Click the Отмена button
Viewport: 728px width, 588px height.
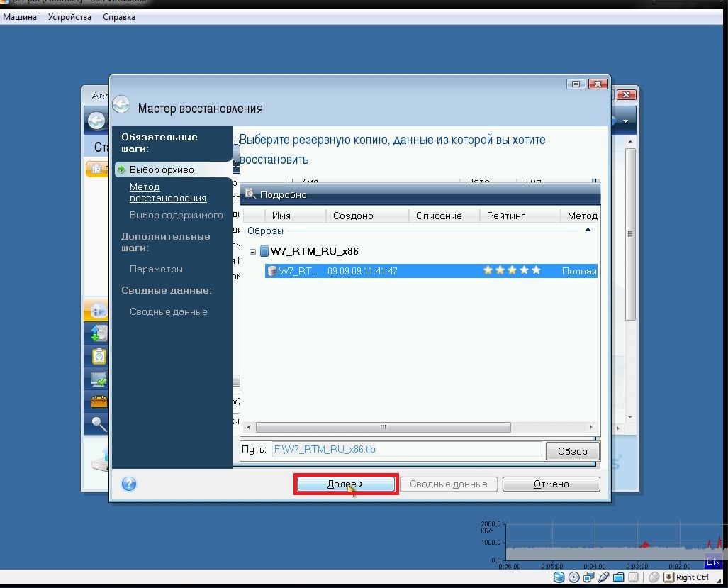(x=551, y=484)
